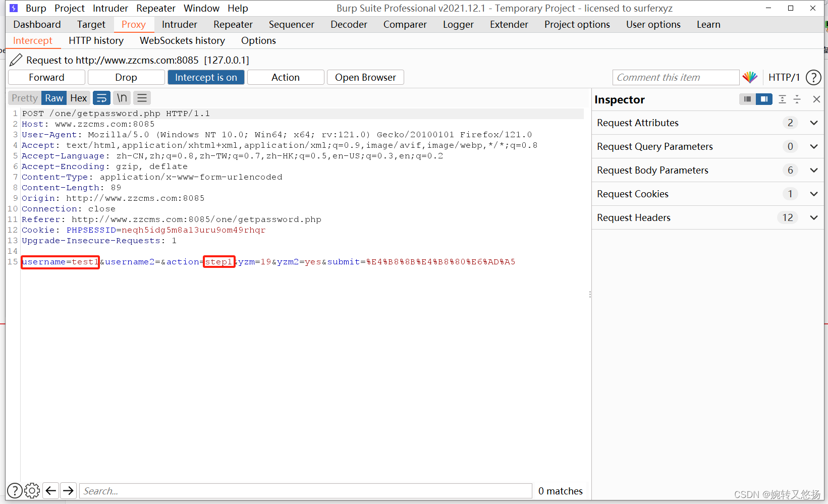Click the Inspector collapse all sections icon

click(x=797, y=99)
